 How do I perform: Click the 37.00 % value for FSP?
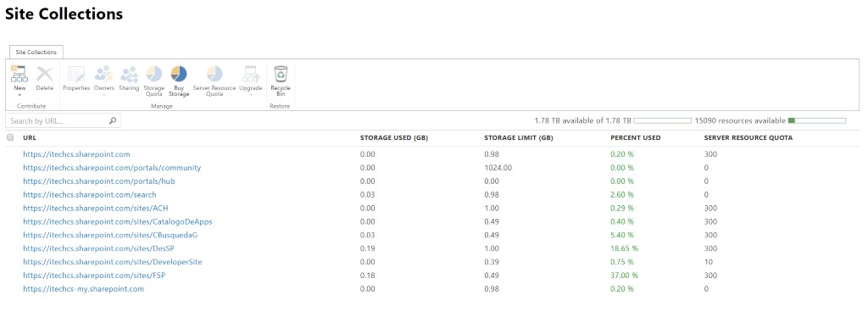pyautogui.click(x=625, y=276)
